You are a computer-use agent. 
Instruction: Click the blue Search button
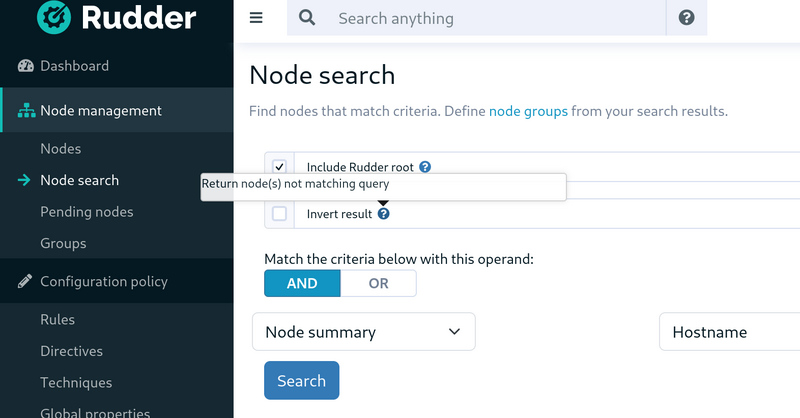pos(302,380)
